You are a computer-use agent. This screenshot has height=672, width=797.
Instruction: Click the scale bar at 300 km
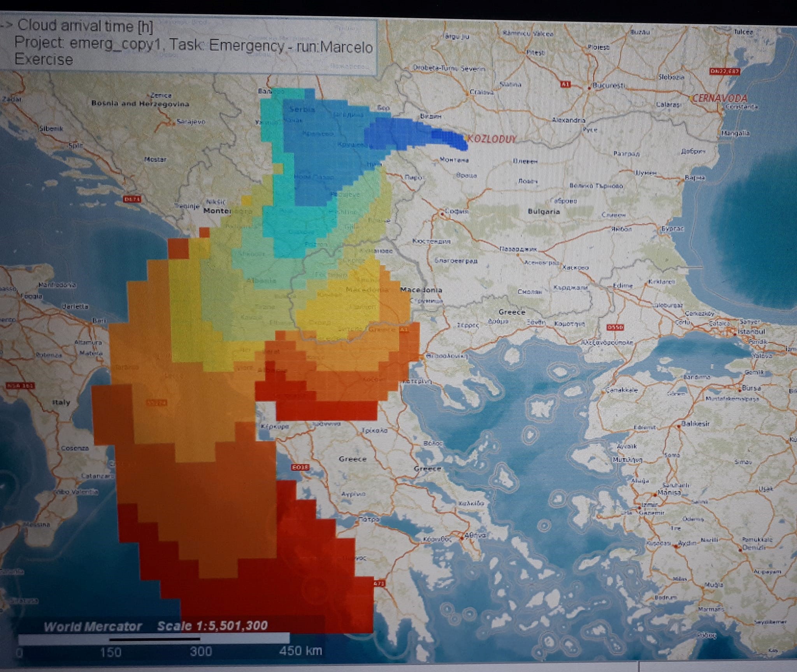(x=200, y=639)
